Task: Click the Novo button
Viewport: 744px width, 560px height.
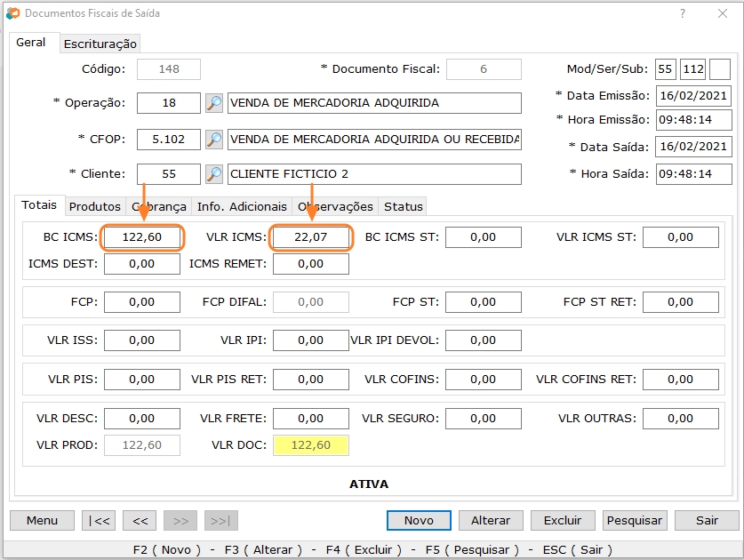Action: [419, 521]
